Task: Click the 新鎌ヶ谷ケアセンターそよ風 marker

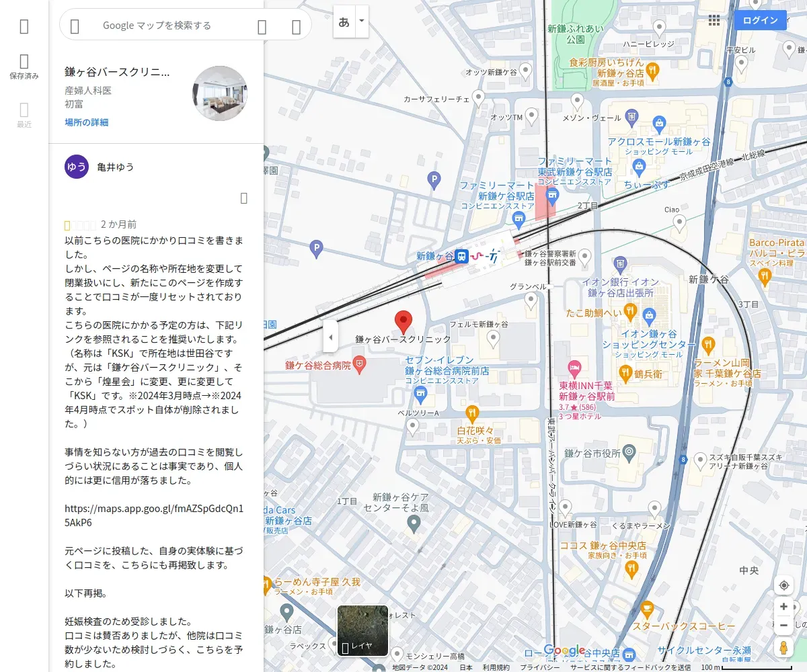Action: point(414,524)
